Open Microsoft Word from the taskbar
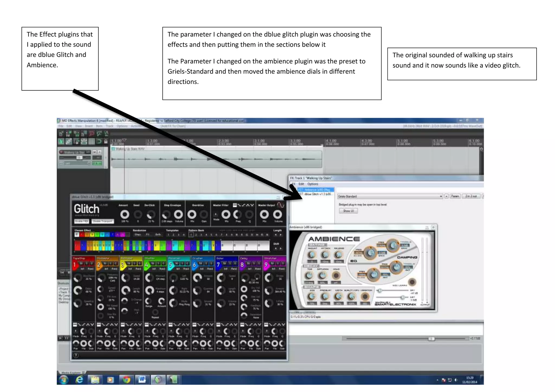The width and height of the screenshot is (555, 392). point(142,380)
